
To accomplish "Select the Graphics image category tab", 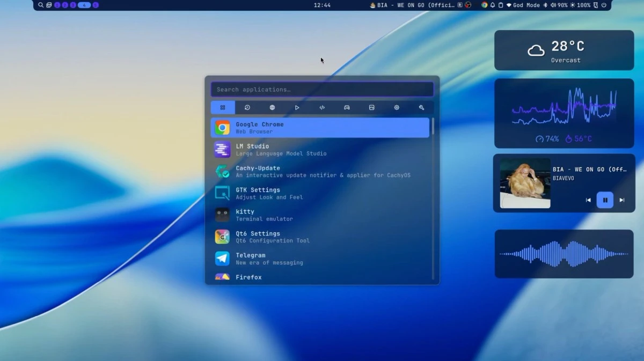I will click(x=371, y=107).
